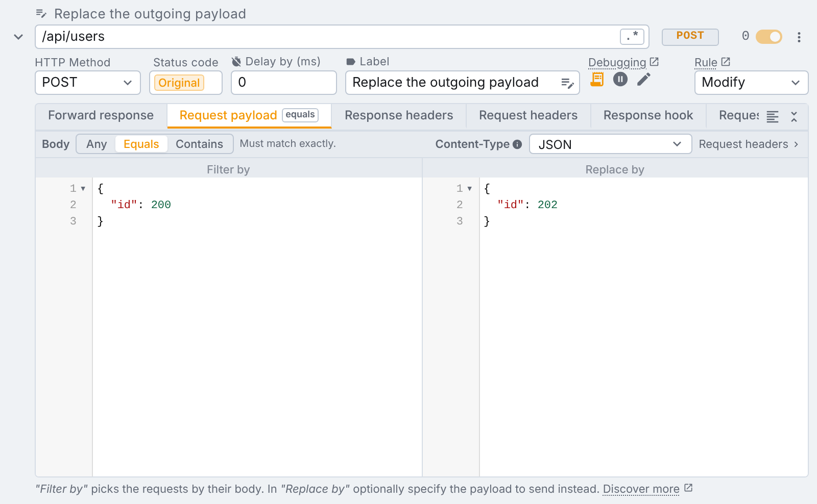Image resolution: width=817 pixels, height=504 pixels.
Task: Click the value 202 in Replace by editor
Action: click(547, 205)
